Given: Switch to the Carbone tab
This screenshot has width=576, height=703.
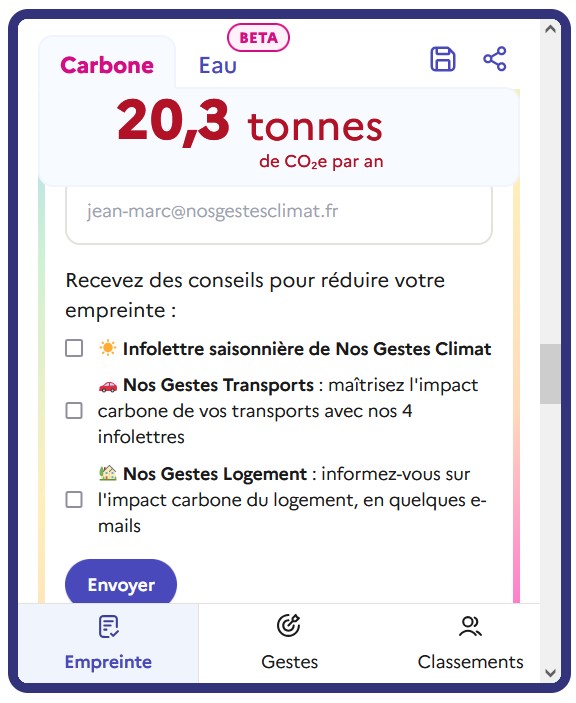Looking at the screenshot, I should (x=107, y=65).
